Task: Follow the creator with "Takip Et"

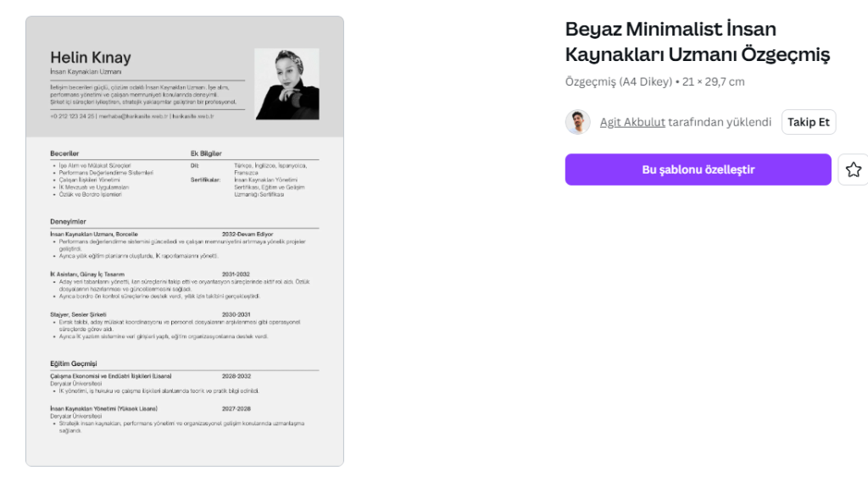Action: point(809,122)
